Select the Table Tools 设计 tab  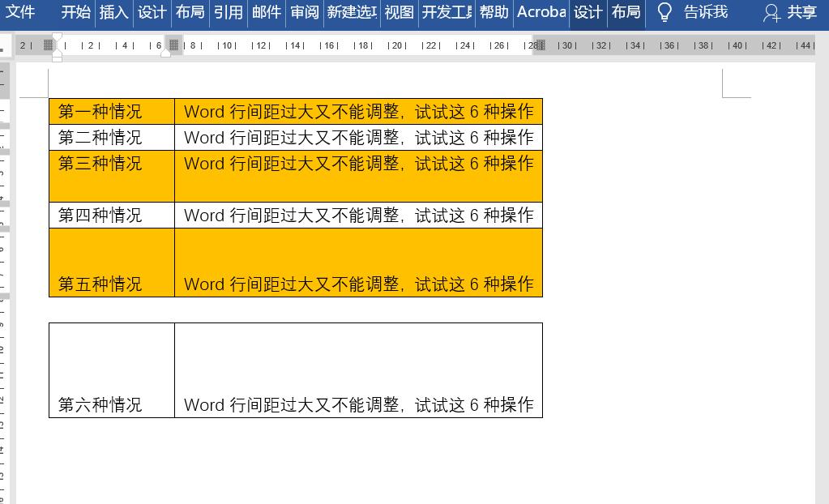coord(588,13)
